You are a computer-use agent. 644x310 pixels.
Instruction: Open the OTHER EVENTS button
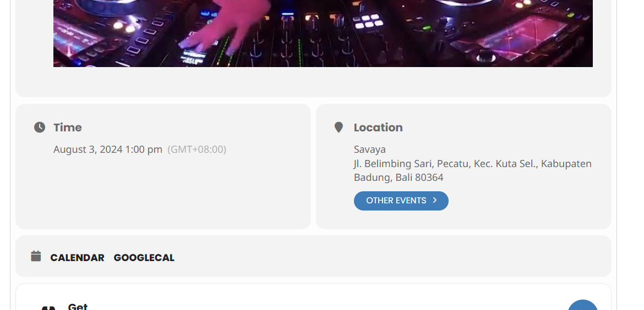click(401, 201)
